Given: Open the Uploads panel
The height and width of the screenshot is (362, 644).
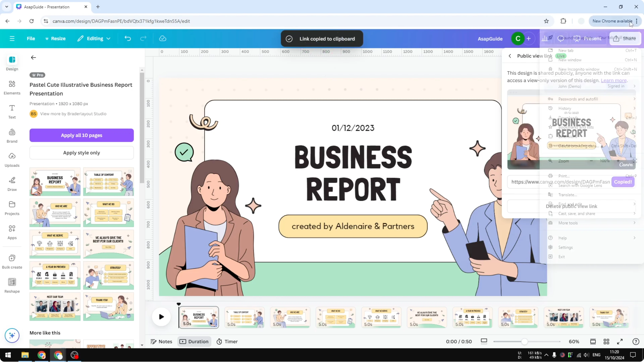Looking at the screenshot, I should coord(12,160).
